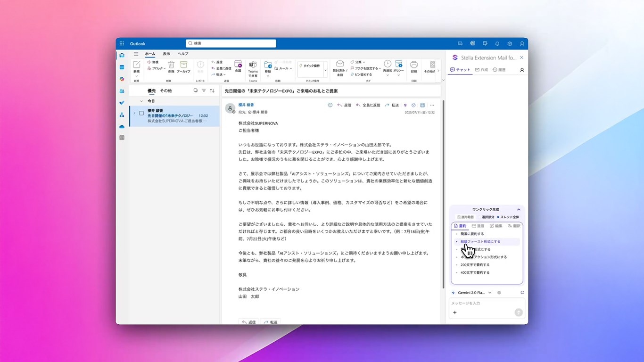Click 返信 button below the message
644x362 pixels.
[249, 322]
